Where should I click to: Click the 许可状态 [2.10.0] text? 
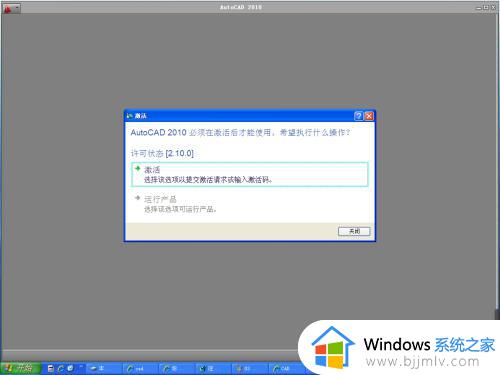tap(162, 153)
